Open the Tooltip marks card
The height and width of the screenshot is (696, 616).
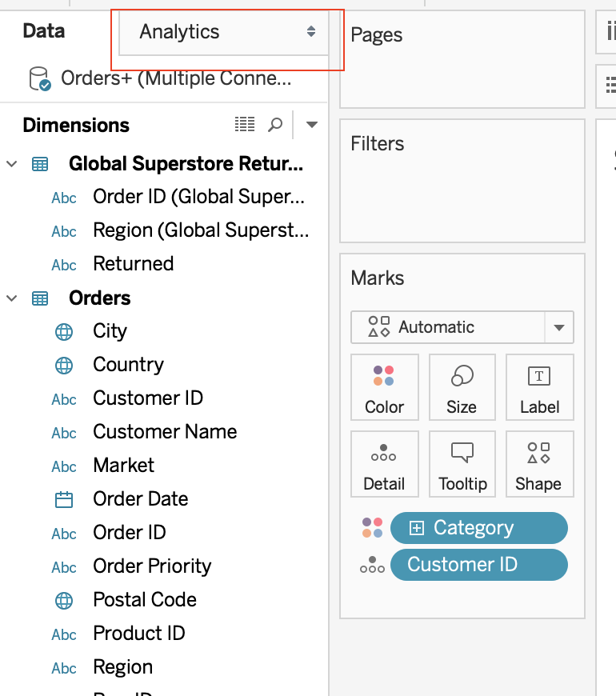[x=462, y=464]
